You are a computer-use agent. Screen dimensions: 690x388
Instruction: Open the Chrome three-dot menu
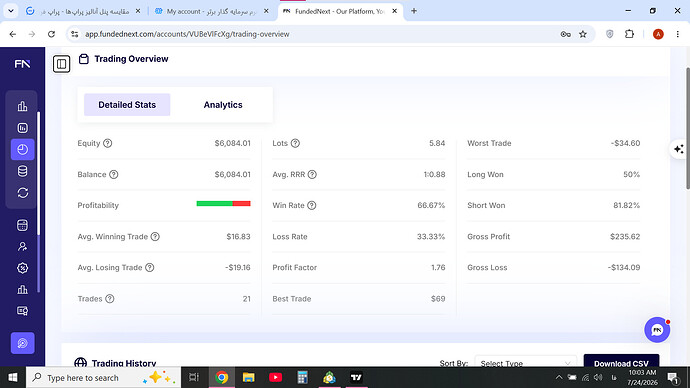coord(678,34)
